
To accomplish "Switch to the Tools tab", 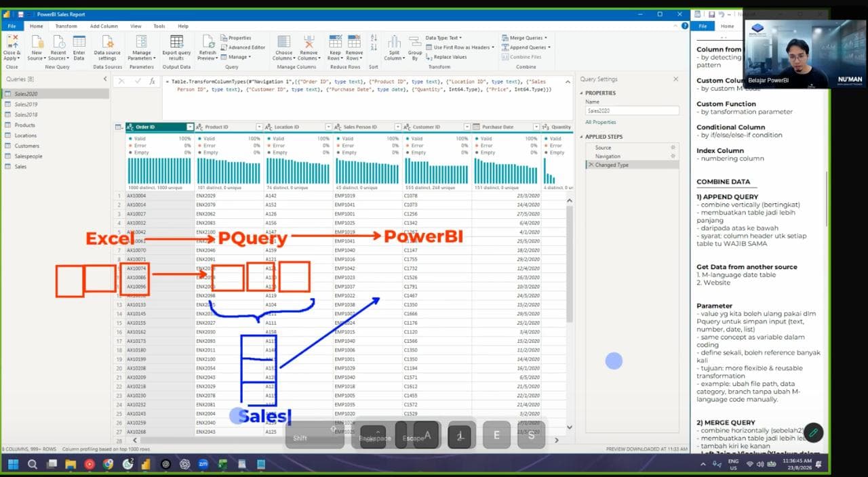I will coord(159,26).
